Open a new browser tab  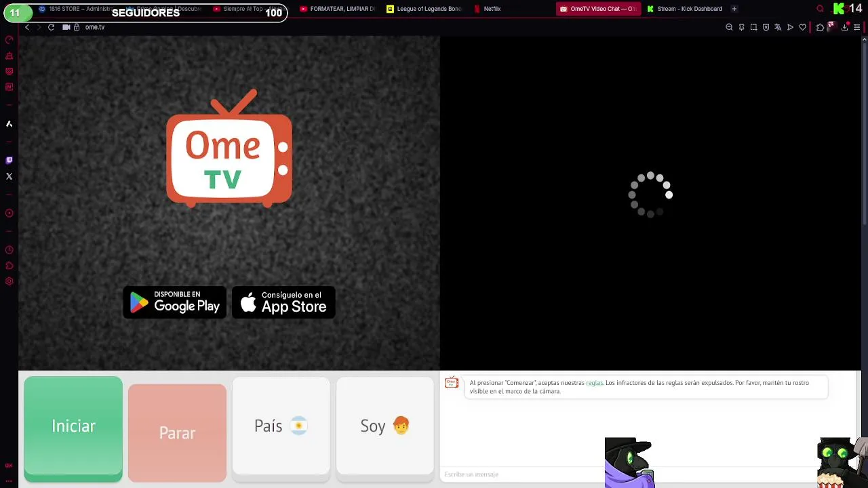[734, 9]
